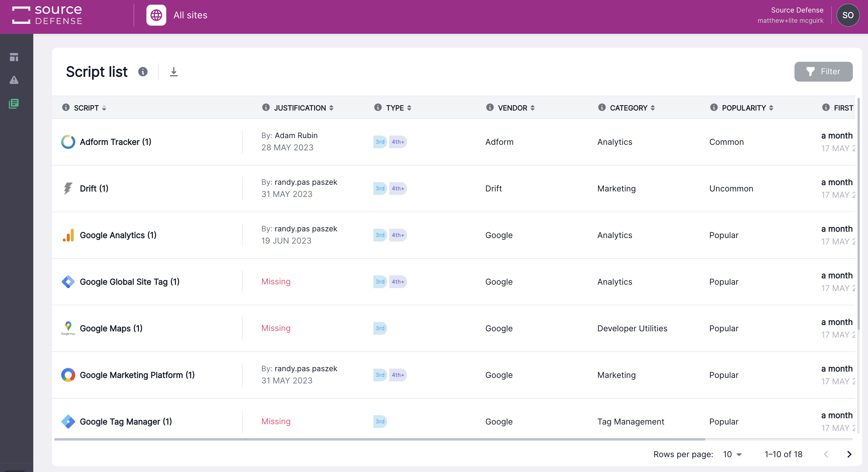Click the info icon beside POPULARITY header
The width and height of the screenshot is (868, 472).
click(714, 108)
